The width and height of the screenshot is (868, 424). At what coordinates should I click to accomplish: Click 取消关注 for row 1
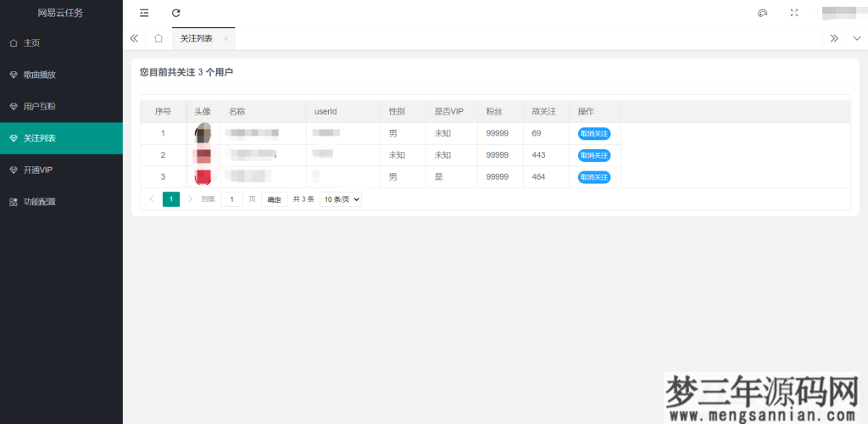tap(594, 134)
